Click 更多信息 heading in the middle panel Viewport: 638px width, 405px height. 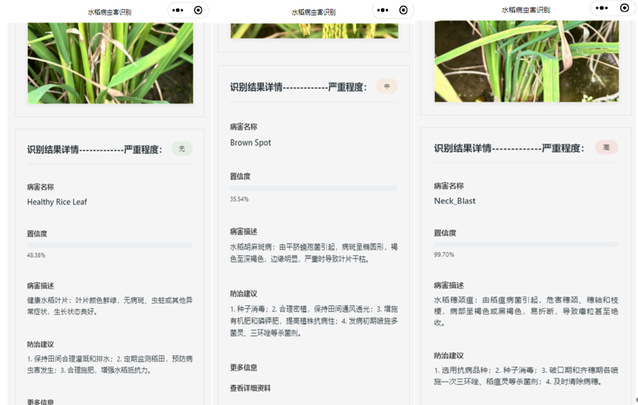[x=243, y=367]
